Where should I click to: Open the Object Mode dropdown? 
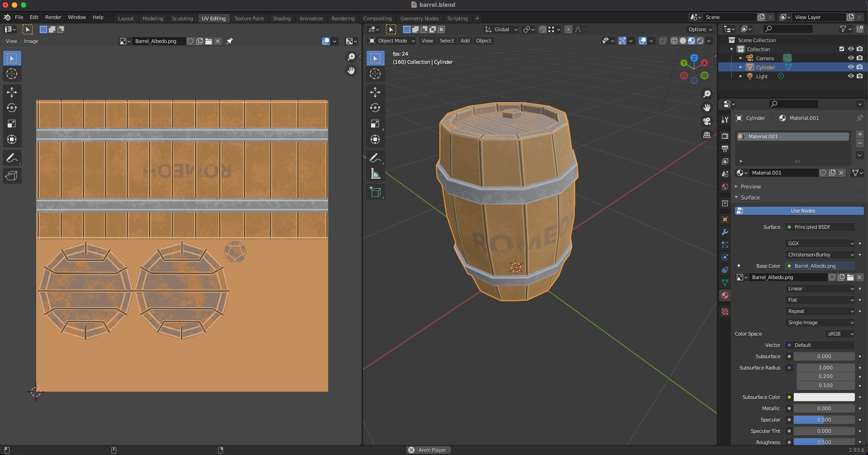click(x=392, y=41)
